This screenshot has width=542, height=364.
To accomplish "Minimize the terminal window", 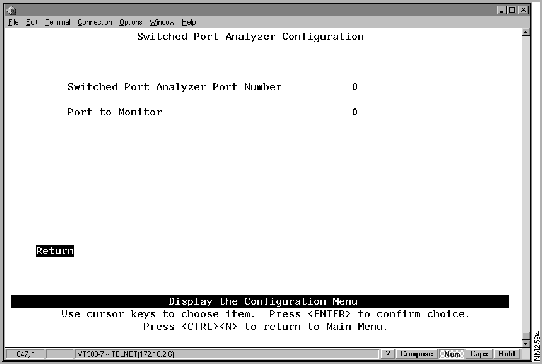I will [x=501, y=10].
